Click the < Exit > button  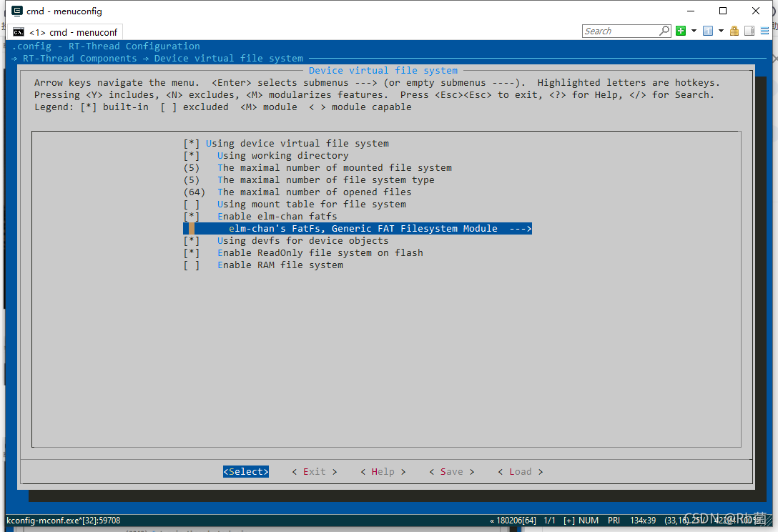314,471
